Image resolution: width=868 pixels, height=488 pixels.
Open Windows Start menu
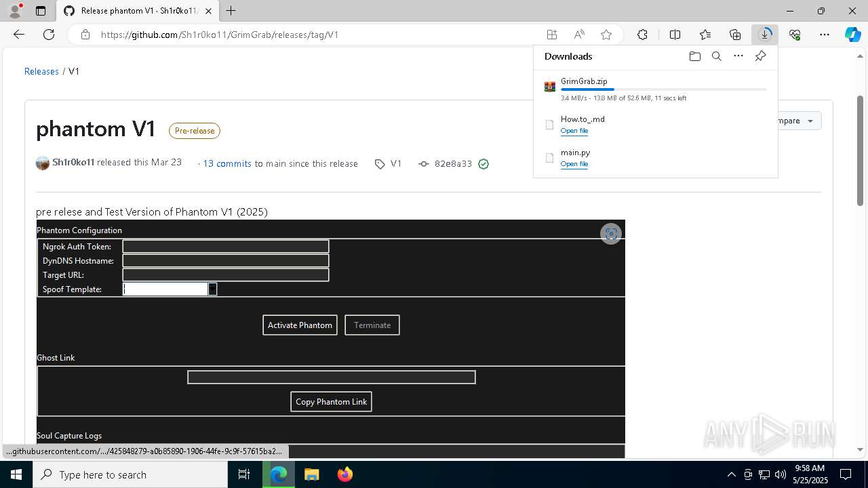tap(16, 474)
